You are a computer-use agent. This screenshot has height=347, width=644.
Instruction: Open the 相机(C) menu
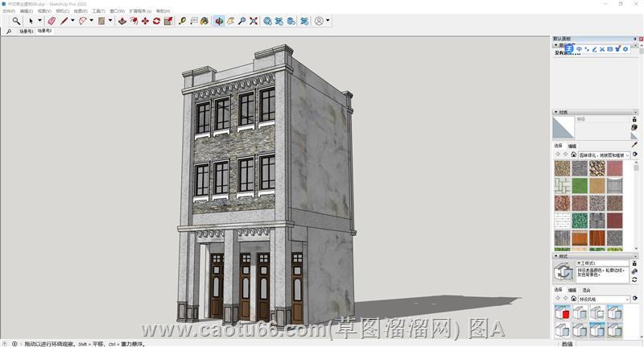pos(63,11)
